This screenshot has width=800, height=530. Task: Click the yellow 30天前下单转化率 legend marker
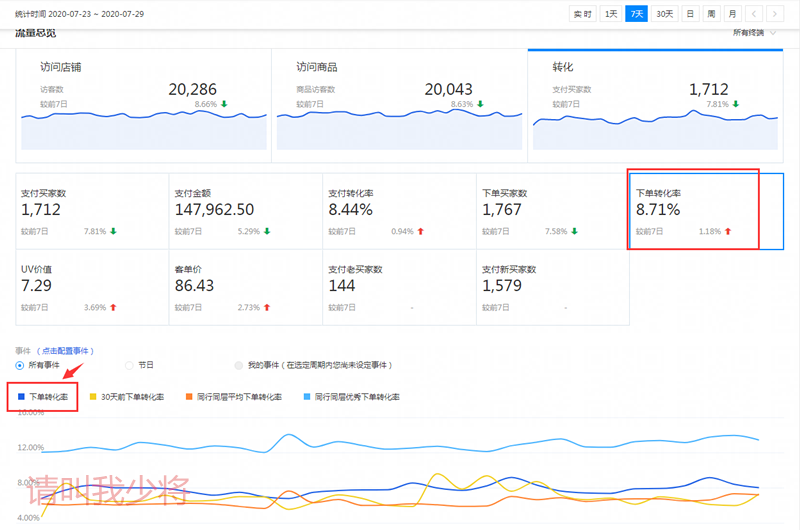[x=93, y=397]
